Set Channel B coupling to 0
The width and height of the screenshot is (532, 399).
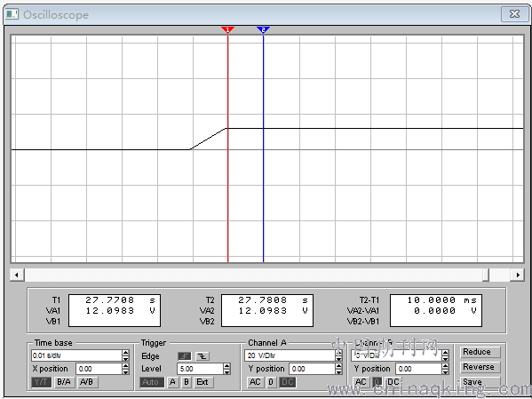[x=377, y=382]
